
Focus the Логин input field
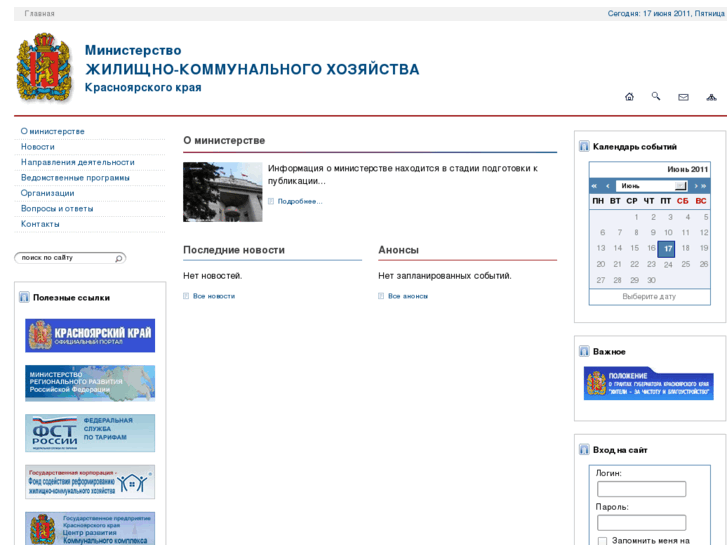[x=641, y=489]
